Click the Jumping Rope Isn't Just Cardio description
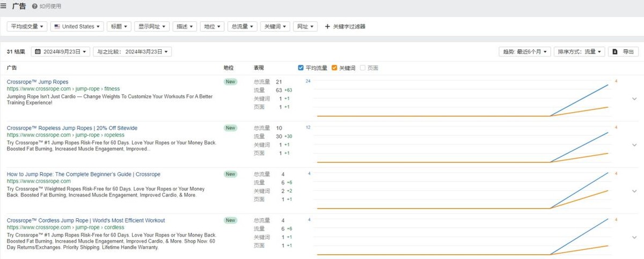 point(109,99)
